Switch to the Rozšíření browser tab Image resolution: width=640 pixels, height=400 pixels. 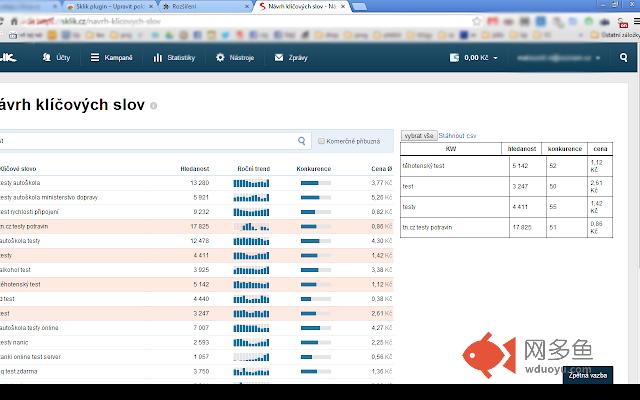[x=205, y=7]
